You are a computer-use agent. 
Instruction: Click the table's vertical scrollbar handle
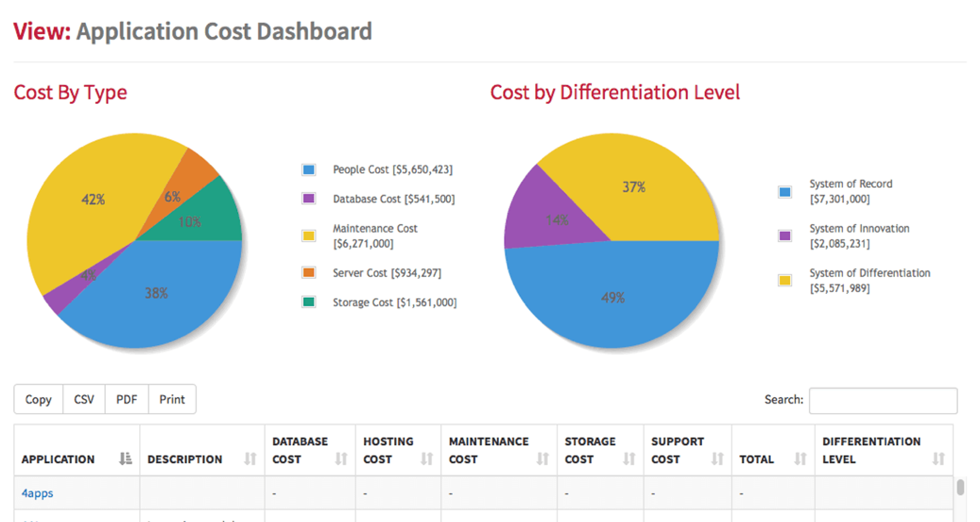tap(960, 487)
